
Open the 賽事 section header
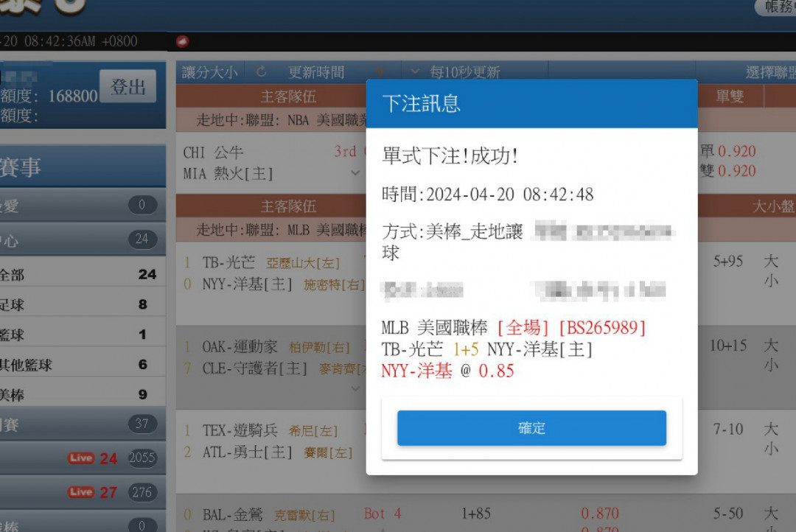(x=83, y=167)
